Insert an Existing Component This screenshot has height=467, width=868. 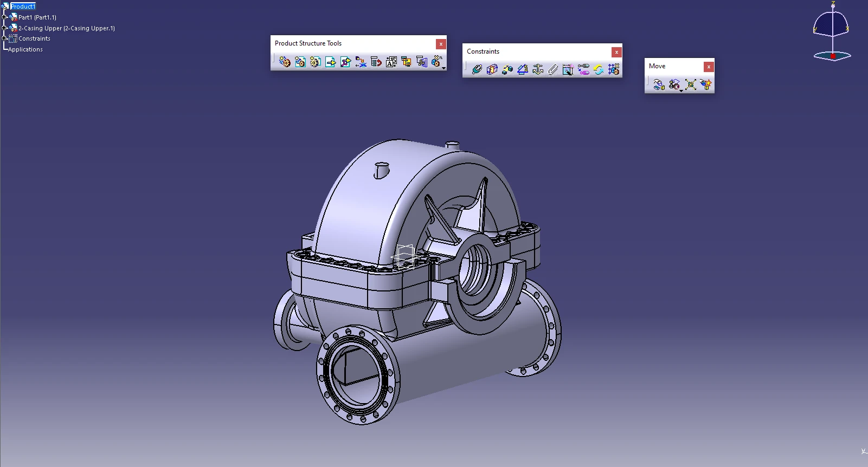(330, 62)
